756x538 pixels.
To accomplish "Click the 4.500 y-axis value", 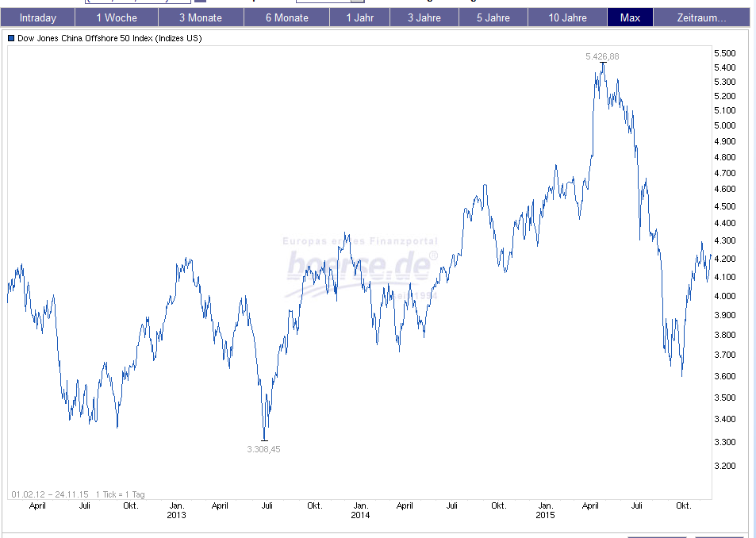I will (725, 206).
